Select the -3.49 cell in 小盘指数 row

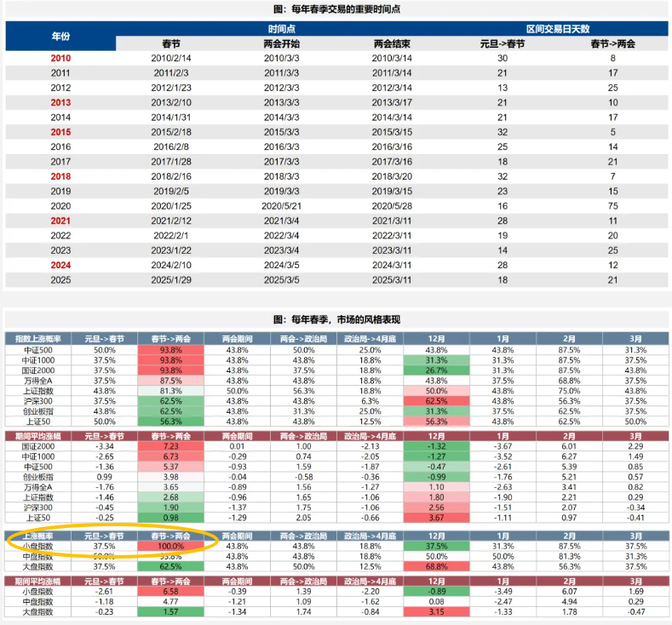click(x=503, y=592)
